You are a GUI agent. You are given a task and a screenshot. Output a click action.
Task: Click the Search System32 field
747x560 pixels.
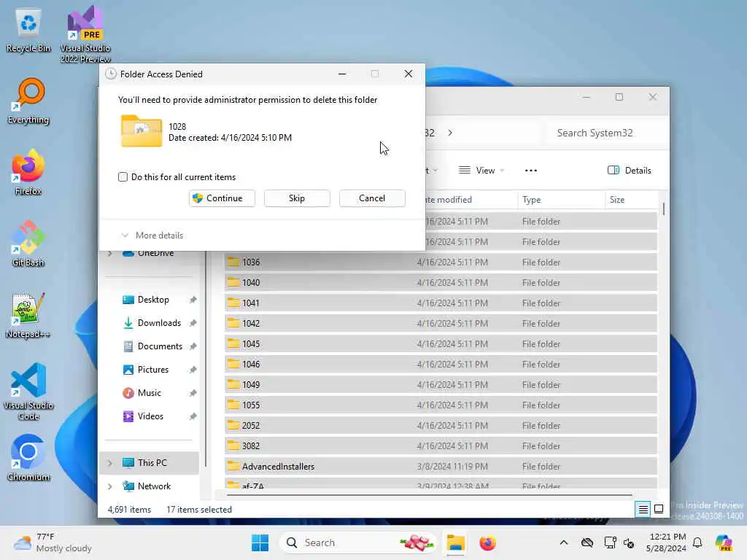(x=605, y=133)
